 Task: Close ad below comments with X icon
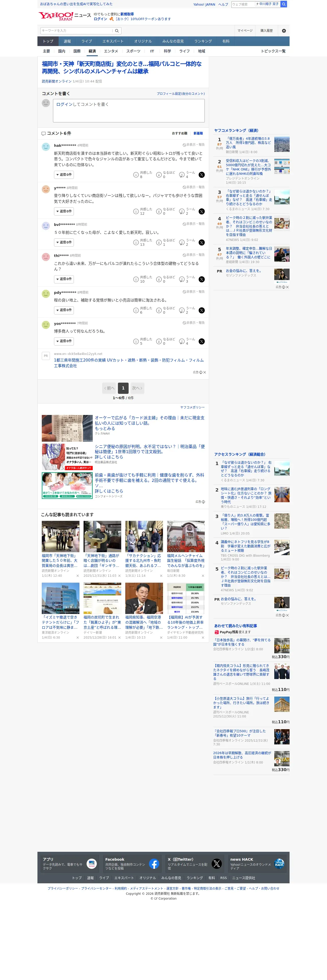click(x=205, y=372)
